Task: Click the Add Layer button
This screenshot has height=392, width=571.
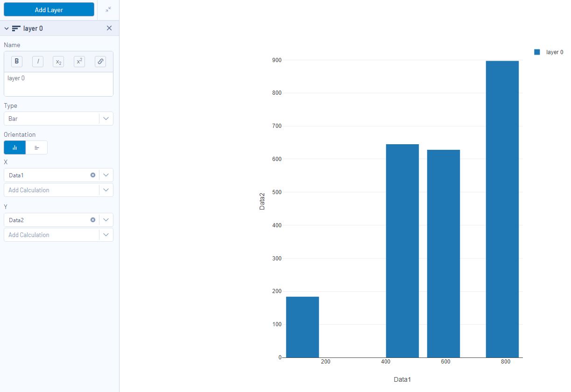Action: pos(49,9)
